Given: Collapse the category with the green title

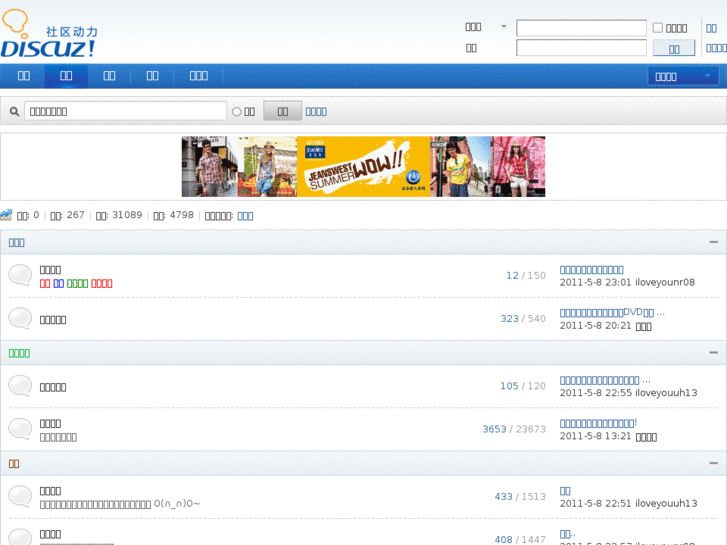Looking at the screenshot, I should pyautogui.click(x=714, y=353).
